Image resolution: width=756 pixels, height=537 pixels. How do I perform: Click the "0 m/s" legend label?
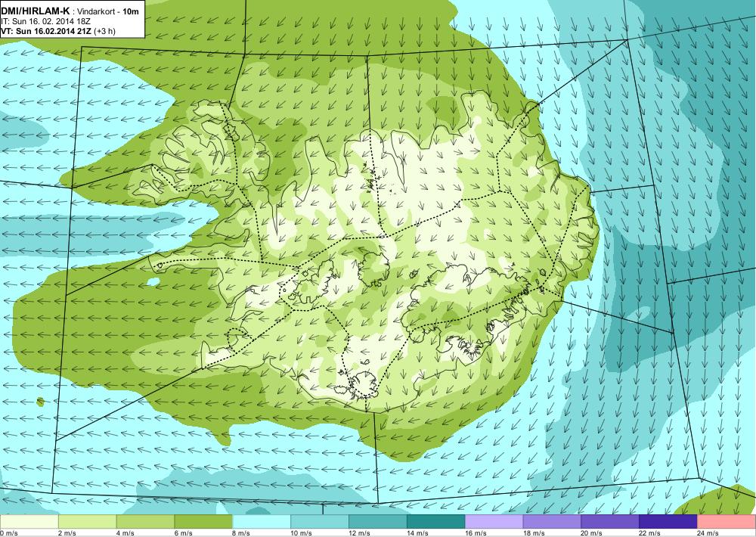coord(8,533)
